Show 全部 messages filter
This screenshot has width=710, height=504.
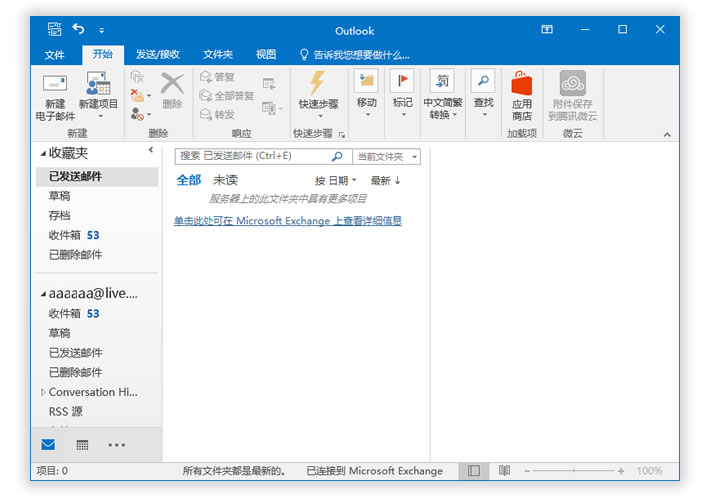pyautogui.click(x=189, y=180)
